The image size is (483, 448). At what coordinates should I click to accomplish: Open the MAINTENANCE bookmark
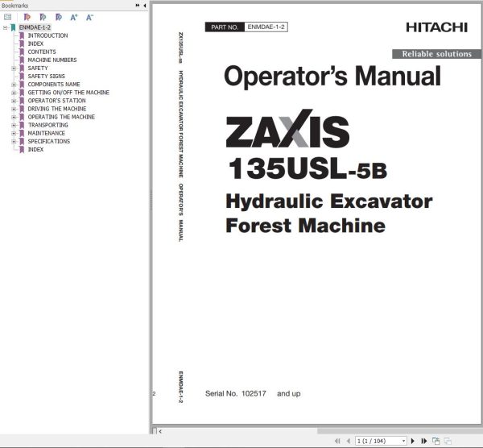(x=47, y=133)
